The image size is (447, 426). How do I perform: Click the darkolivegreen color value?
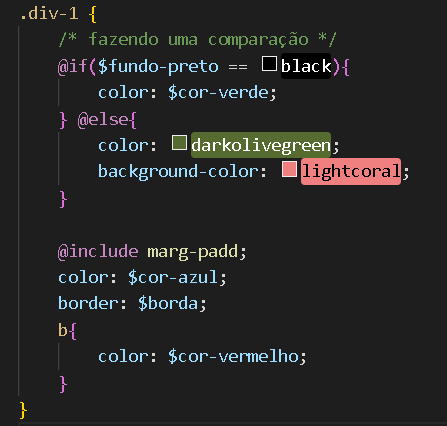coord(261,145)
